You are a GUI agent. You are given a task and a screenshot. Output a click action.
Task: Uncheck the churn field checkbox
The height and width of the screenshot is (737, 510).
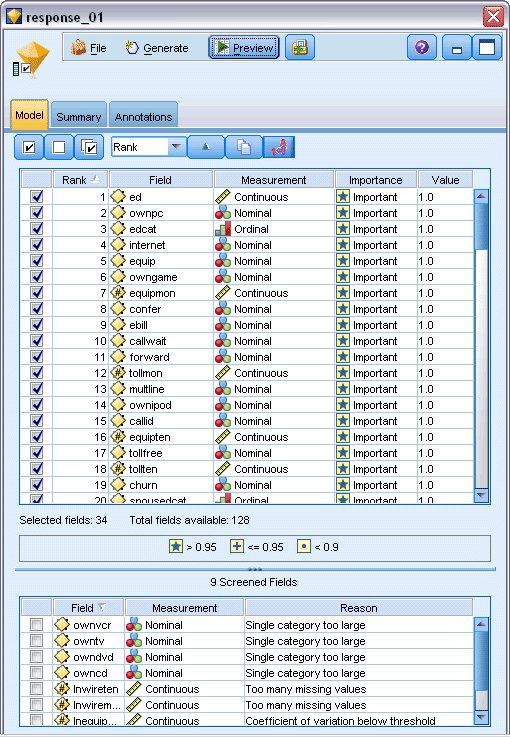point(37,485)
